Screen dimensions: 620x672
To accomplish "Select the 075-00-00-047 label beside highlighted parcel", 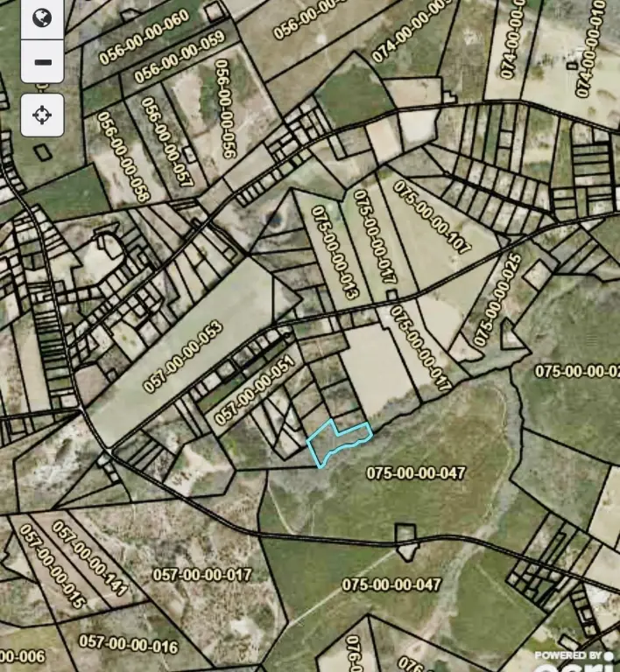I will (x=416, y=472).
